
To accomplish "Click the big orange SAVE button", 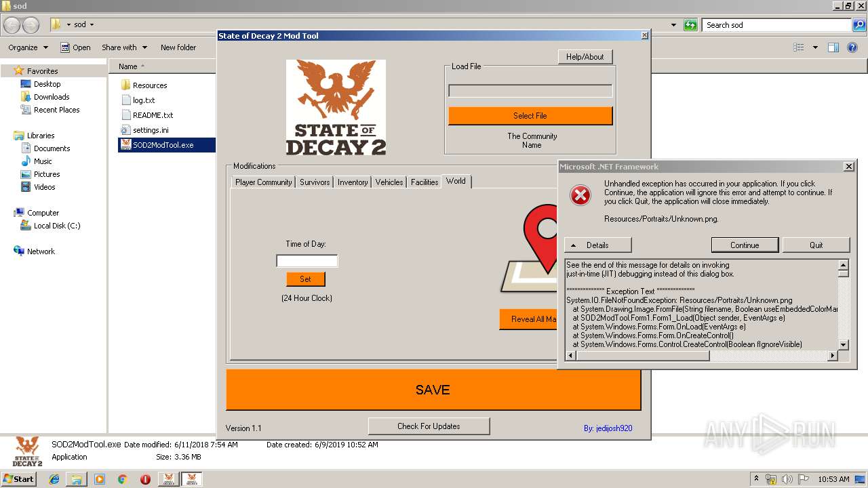I will click(433, 390).
